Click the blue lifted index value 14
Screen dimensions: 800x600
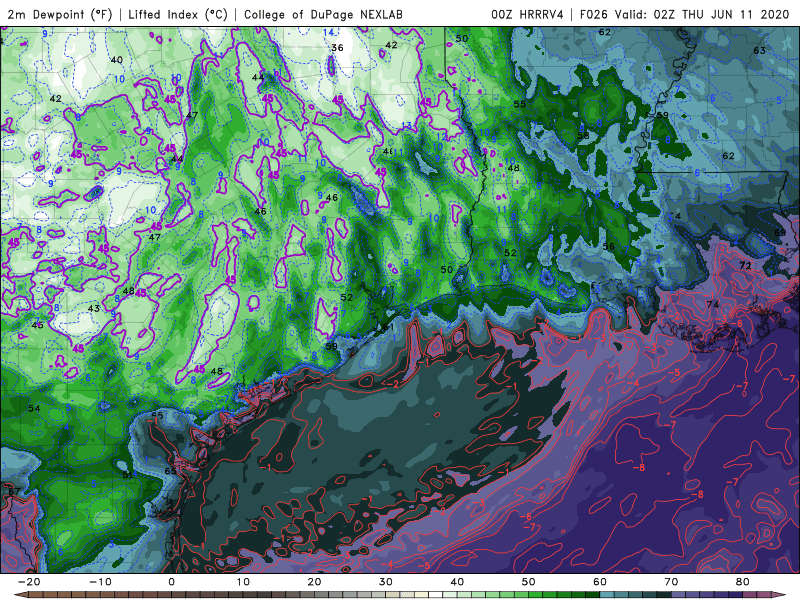[328, 33]
